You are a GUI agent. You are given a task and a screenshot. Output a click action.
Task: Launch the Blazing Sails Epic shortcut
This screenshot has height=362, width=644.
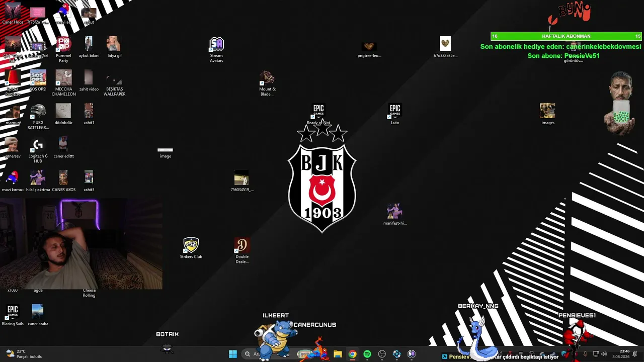click(13, 315)
